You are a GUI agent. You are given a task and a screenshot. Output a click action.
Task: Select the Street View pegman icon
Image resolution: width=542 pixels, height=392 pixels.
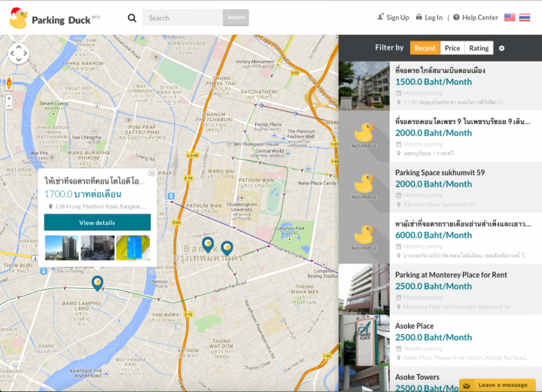9,84
